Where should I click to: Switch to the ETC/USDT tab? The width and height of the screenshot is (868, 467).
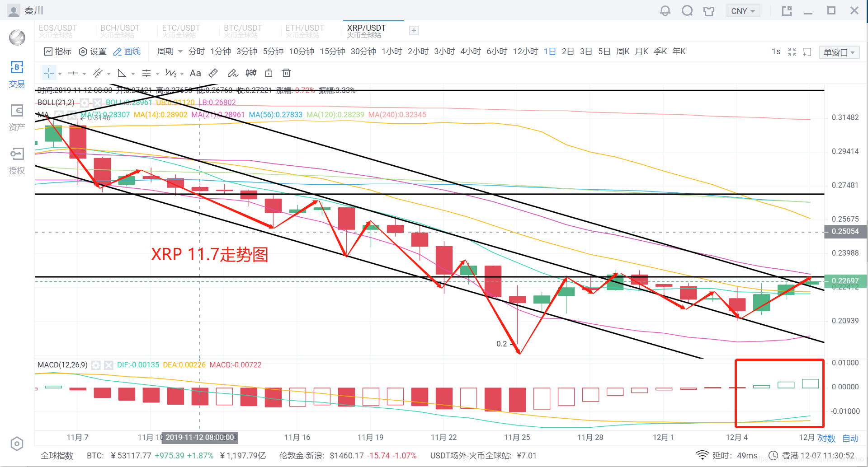[181, 31]
